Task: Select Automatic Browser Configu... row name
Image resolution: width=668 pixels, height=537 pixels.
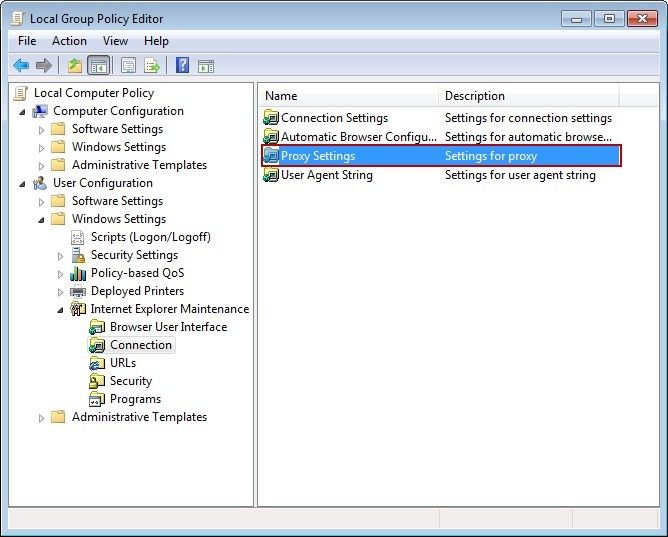Action: pos(359,137)
